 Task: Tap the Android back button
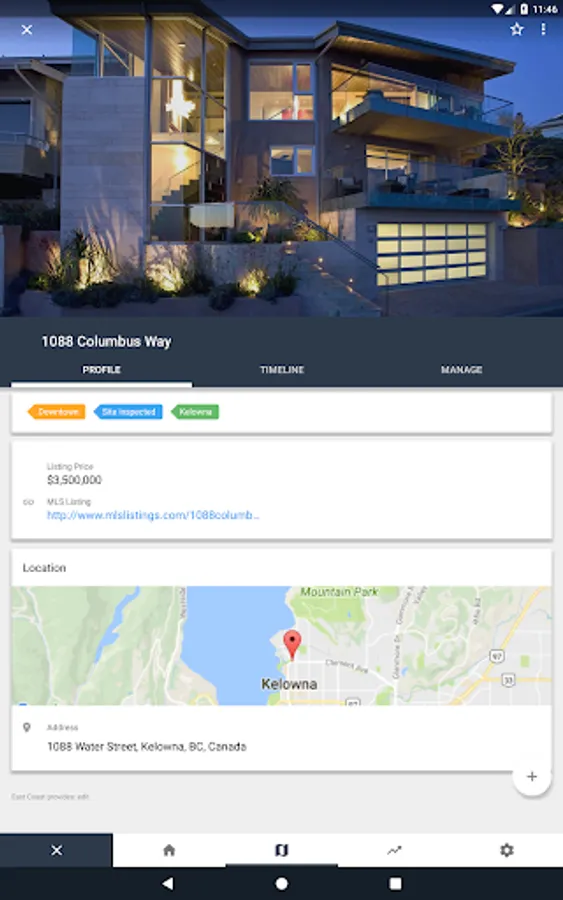tap(168, 883)
